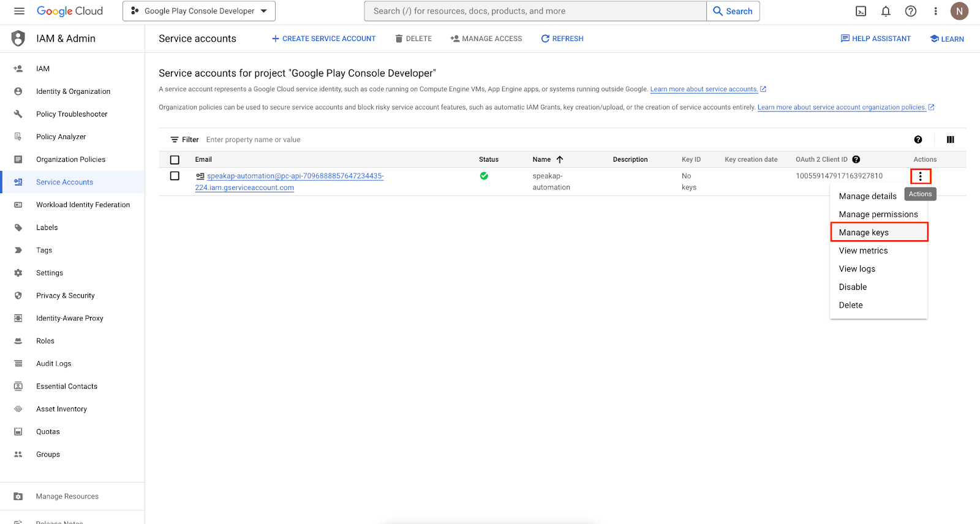Image resolution: width=980 pixels, height=524 pixels.
Task: Activate Cloud Shell terminal icon
Action: click(861, 11)
